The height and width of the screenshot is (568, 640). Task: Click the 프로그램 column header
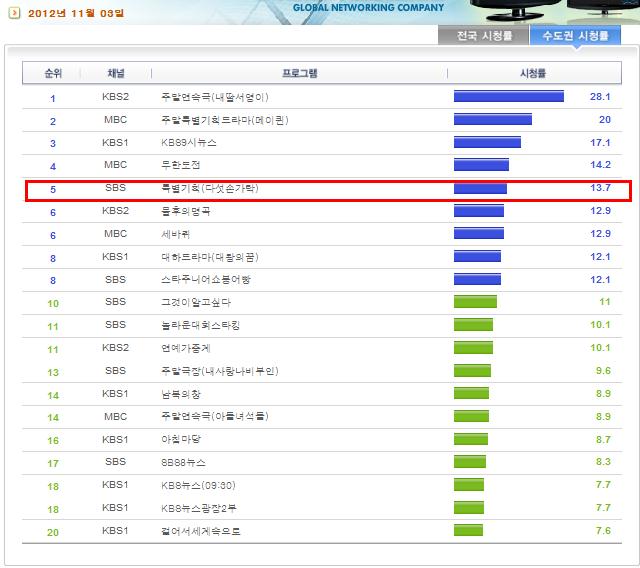tap(300, 73)
